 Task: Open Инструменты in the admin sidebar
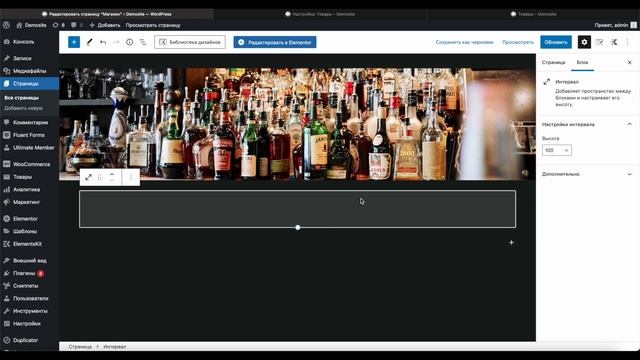coord(29,311)
